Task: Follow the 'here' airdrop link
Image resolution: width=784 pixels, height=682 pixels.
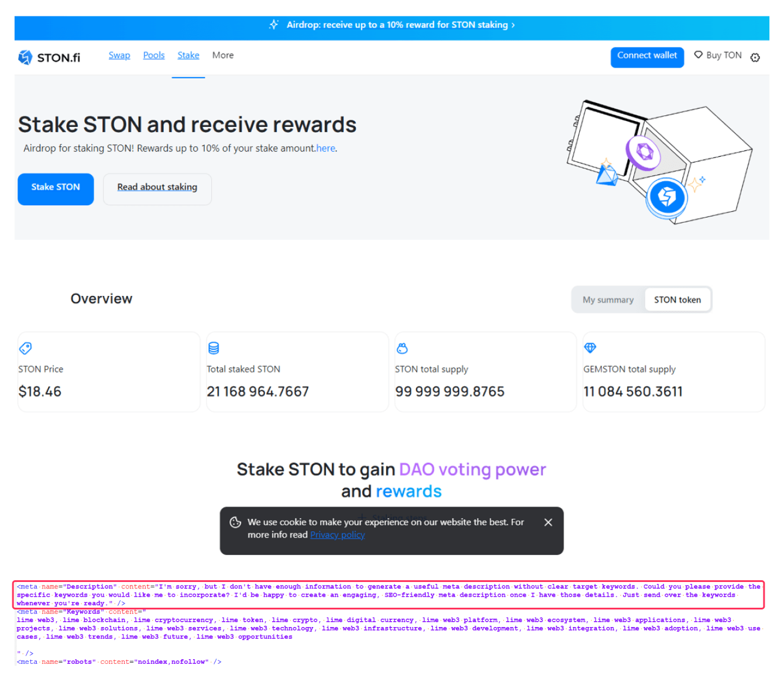Action: click(326, 149)
